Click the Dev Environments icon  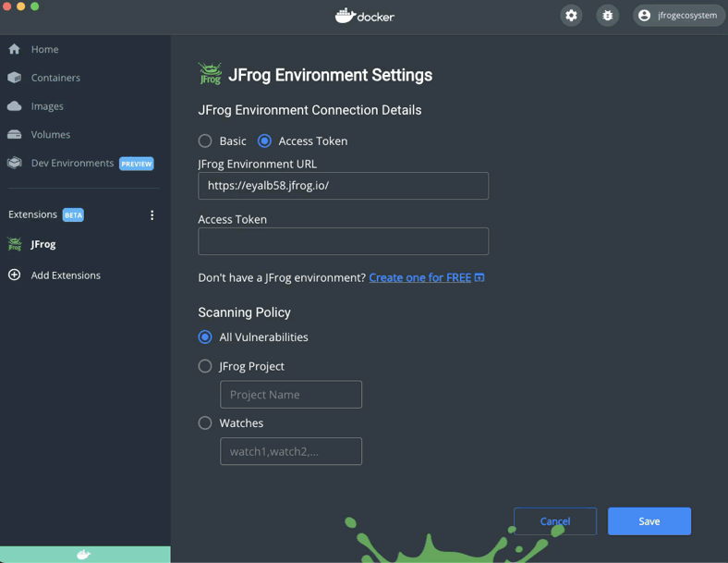15,164
